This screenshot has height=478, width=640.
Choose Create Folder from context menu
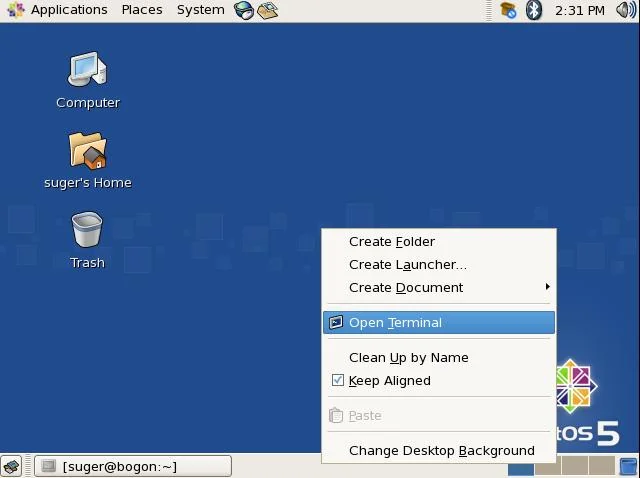pos(439,241)
